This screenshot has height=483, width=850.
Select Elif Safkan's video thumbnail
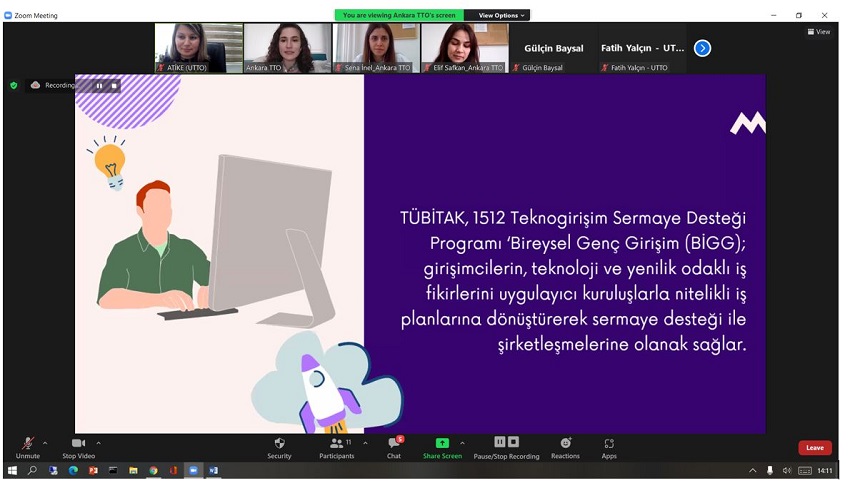point(465,48)
